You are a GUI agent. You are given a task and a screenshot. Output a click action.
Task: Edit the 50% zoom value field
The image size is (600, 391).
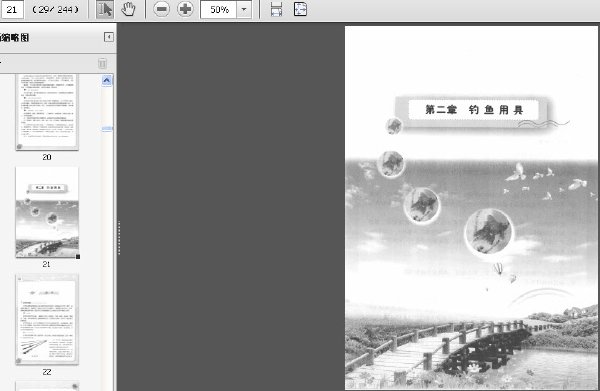218,9
